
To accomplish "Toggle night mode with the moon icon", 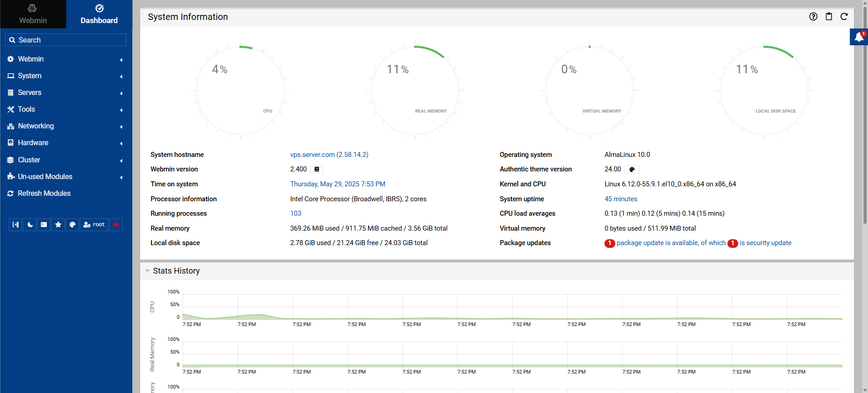I will point(30,225).
